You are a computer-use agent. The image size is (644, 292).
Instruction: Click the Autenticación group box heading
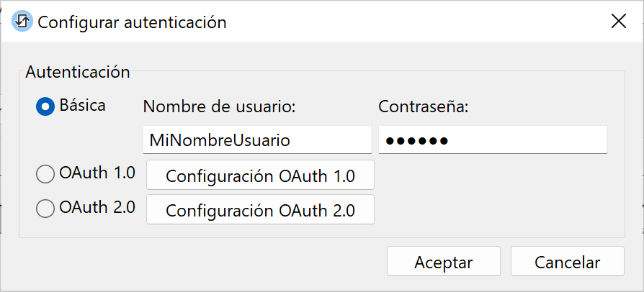pyautogui.click(x=78, y=72)
